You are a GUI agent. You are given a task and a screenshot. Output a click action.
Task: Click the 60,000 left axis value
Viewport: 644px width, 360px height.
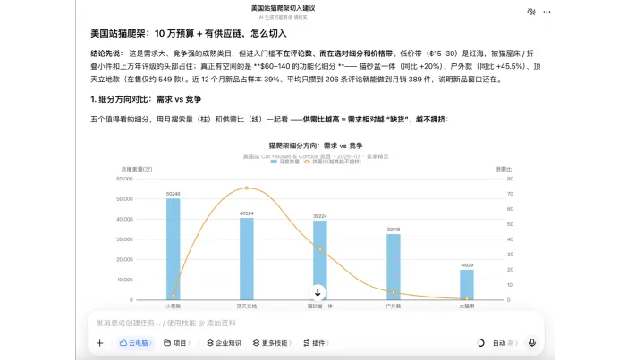[124, 179]
